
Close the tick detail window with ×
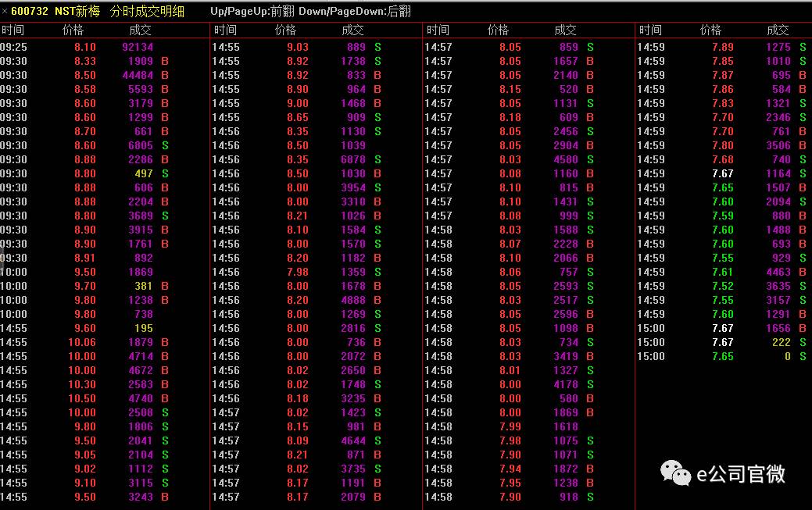coord(4,11)
